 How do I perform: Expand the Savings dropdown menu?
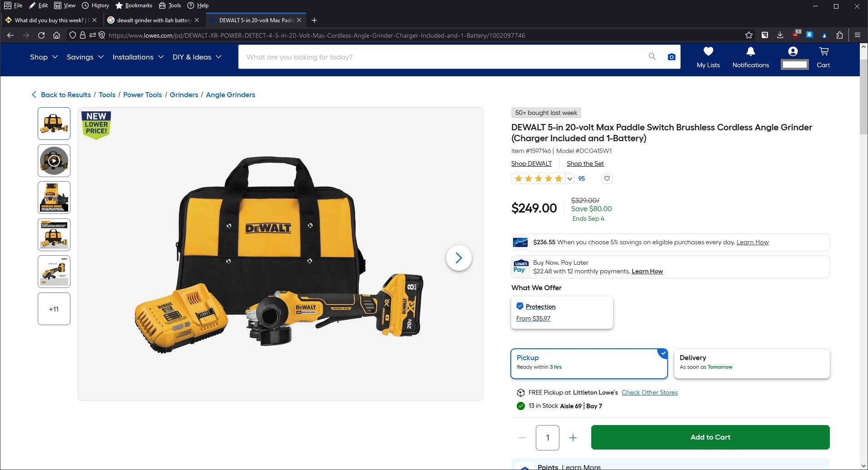point(85,57)
